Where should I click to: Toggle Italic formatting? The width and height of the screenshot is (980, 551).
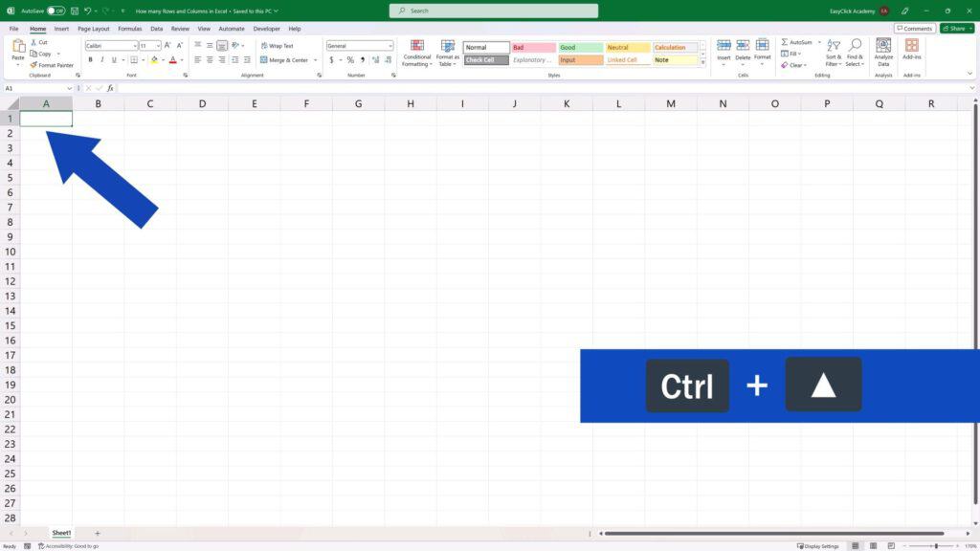coord(101,60)
